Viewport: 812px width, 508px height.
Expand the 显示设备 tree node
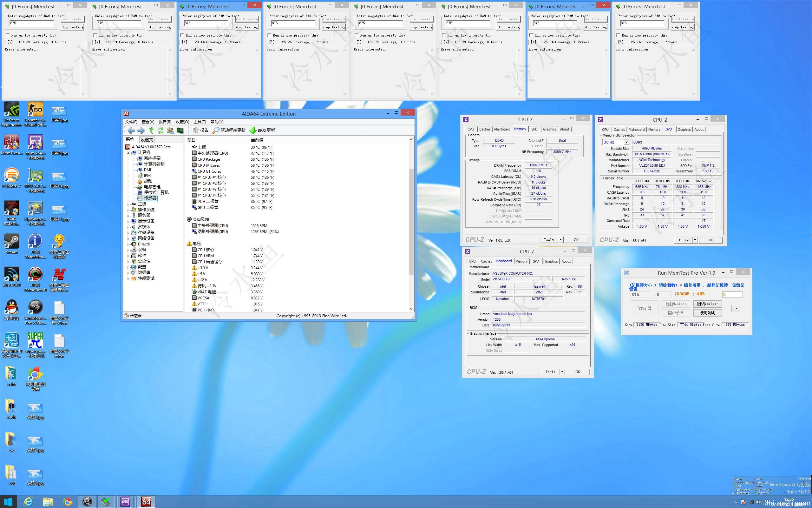(128, 221)
